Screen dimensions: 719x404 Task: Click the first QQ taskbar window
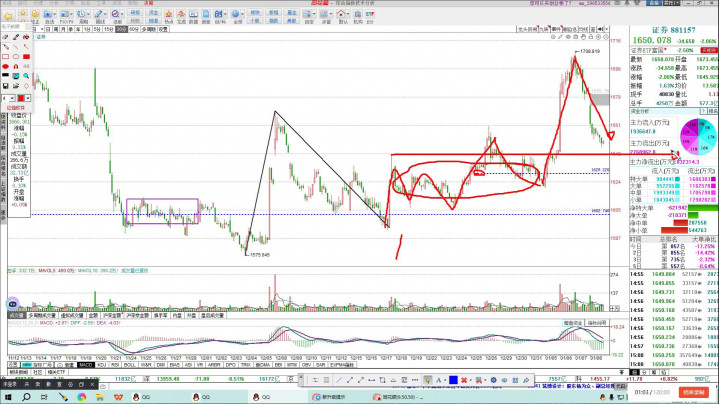tap(142, 397)
